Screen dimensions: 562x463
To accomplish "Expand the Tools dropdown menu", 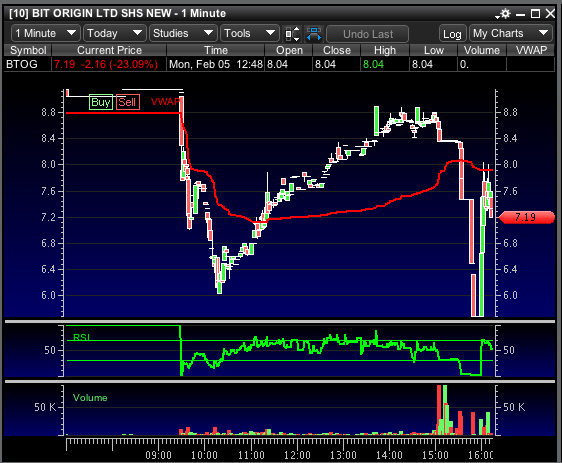I will tap(250, 33).
